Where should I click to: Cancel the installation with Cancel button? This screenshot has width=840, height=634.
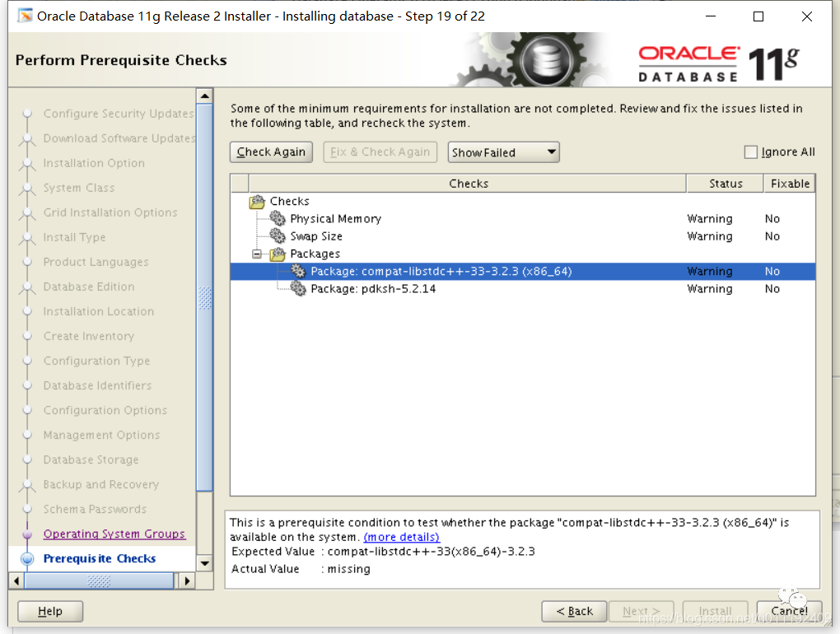[789, 611]
